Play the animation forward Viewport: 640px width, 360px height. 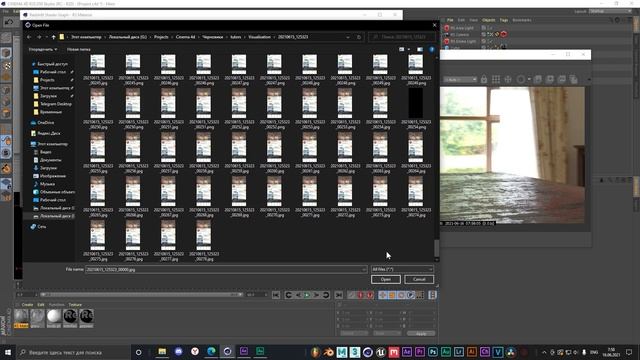pos(307,295)
